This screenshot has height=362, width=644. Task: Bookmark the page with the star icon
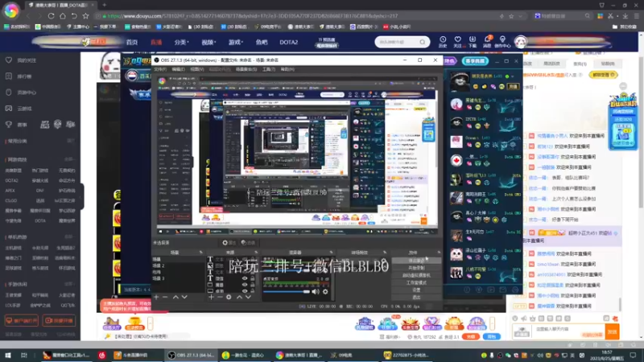point(85,16)
